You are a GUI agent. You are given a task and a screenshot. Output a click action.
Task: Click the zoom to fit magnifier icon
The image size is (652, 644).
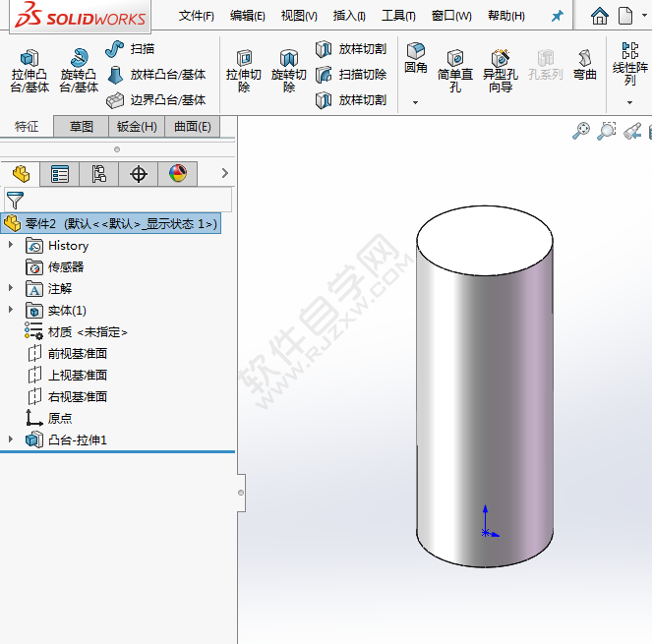pyautogui.click(x=581, y=131)
